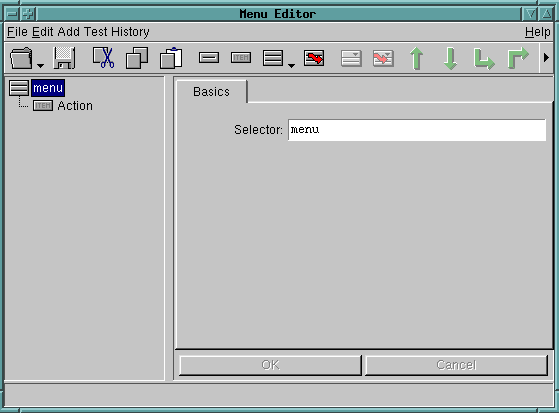
Task: Minimize window with down-triangle title button
Action: point(530,14)
